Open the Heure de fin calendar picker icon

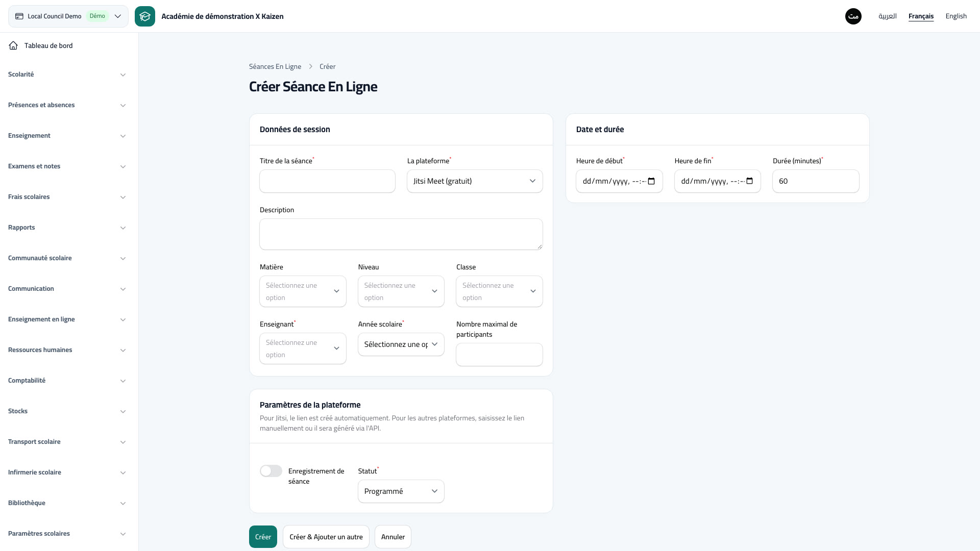pyautogui.click(x=750, y=181)
